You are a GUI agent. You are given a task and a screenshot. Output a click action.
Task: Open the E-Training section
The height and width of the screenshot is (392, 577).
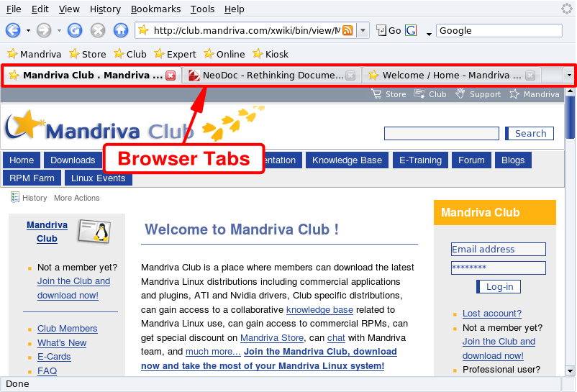420,160
